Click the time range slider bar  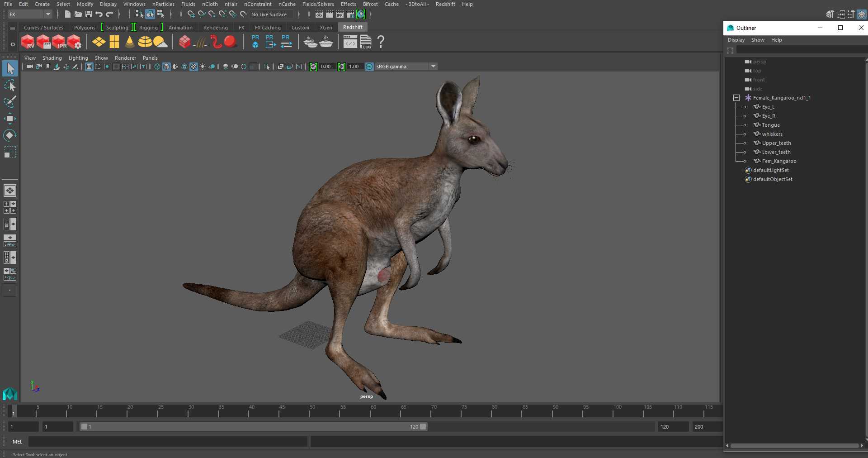coord(253,427)
